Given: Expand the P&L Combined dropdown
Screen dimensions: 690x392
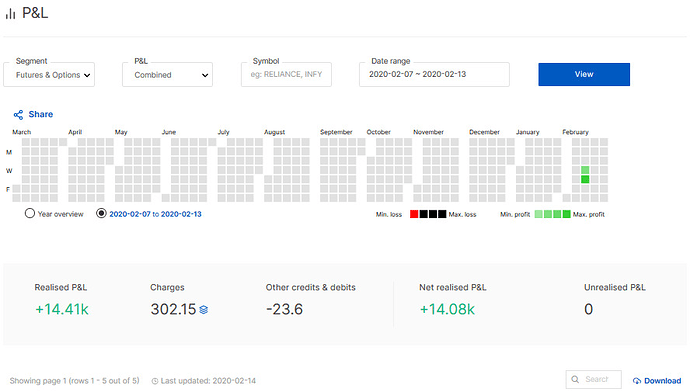Looking at the screenshot, I should pyautogui.click(x=167, y=74).
